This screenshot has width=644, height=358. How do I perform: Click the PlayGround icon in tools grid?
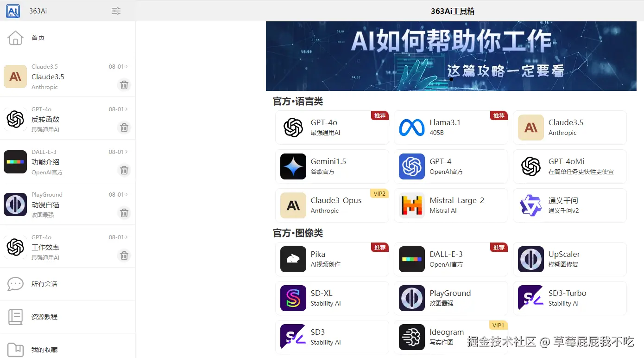pyautogui.click(x=412, y=298)
